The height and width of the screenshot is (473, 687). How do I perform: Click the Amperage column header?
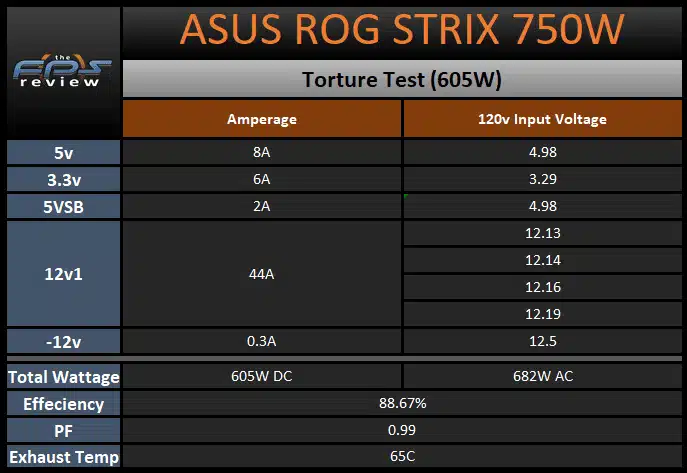click(x=262, y=119)
